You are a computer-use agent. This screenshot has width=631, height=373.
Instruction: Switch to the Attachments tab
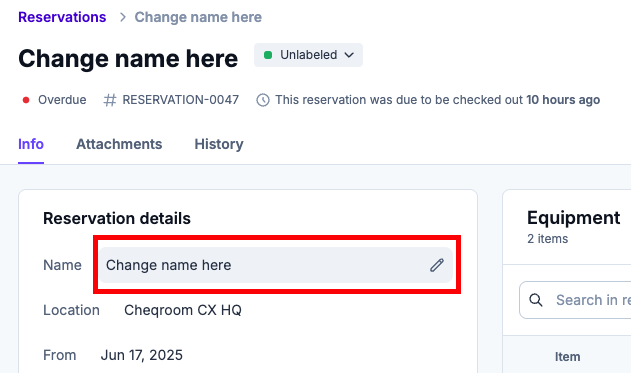(119, 144)
